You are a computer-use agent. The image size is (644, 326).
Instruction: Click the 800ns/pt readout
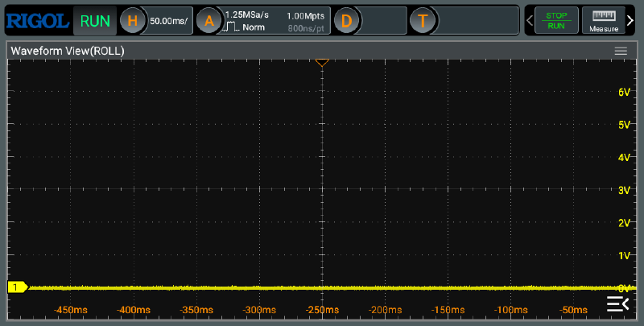tap(306, 28)
